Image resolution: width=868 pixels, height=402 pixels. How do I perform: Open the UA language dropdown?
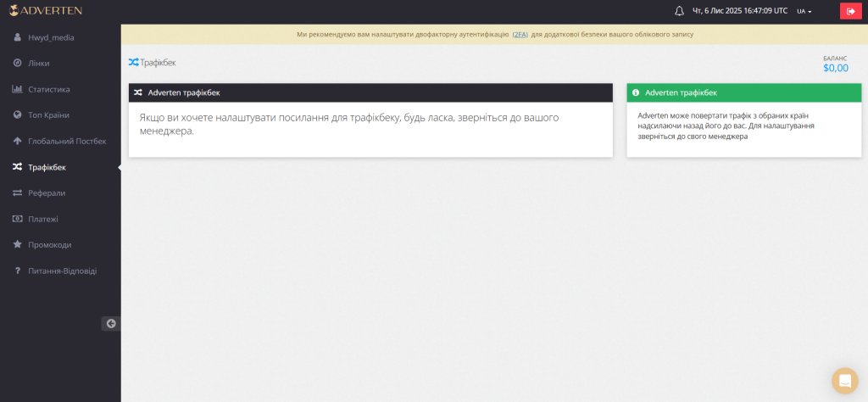click(804, 11)
